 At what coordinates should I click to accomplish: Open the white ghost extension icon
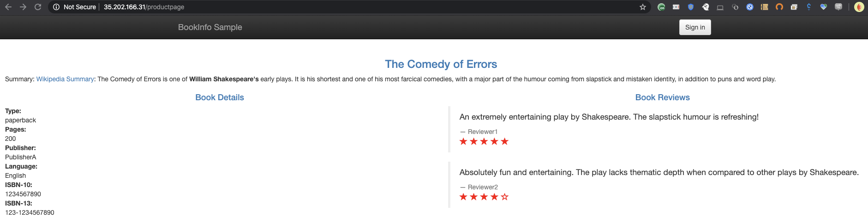click(706, 7)
